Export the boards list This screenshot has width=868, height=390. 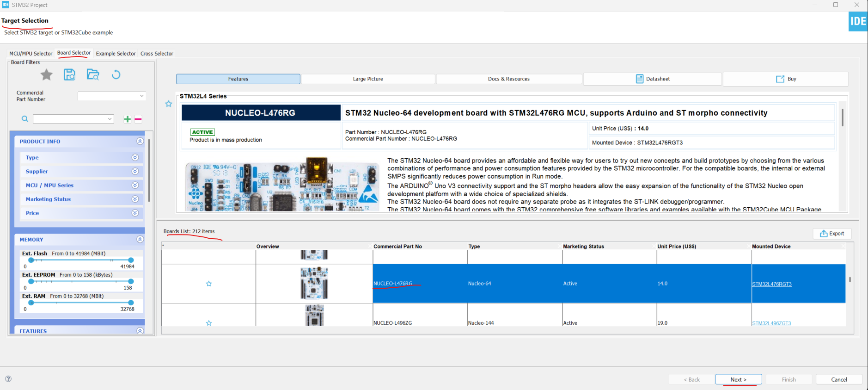[x=832, y=234]
